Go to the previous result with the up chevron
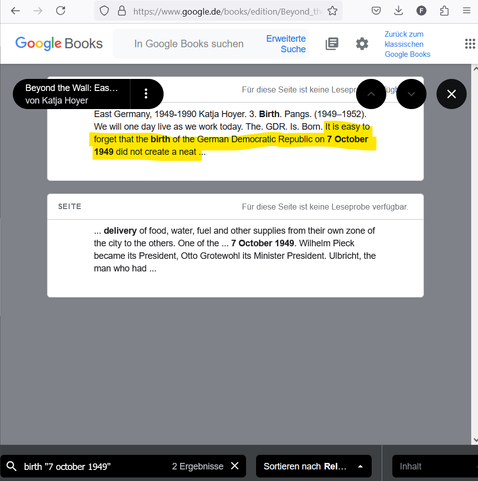 coord(371,94)
